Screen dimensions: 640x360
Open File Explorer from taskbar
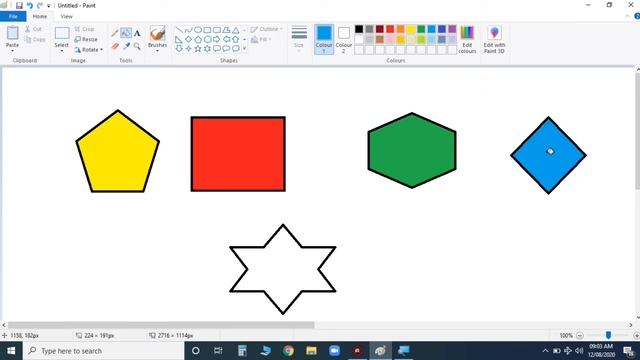[311, 351]
